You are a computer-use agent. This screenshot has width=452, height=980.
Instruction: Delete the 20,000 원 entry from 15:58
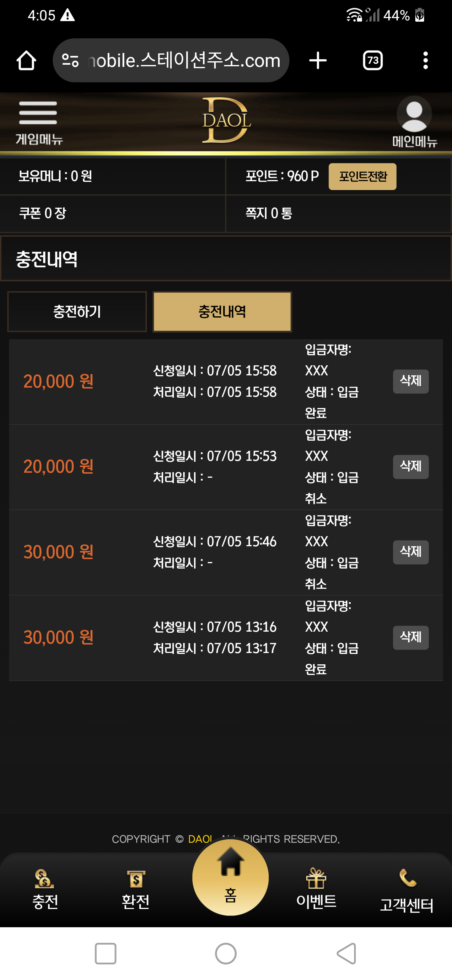click(x=411, y=381)
